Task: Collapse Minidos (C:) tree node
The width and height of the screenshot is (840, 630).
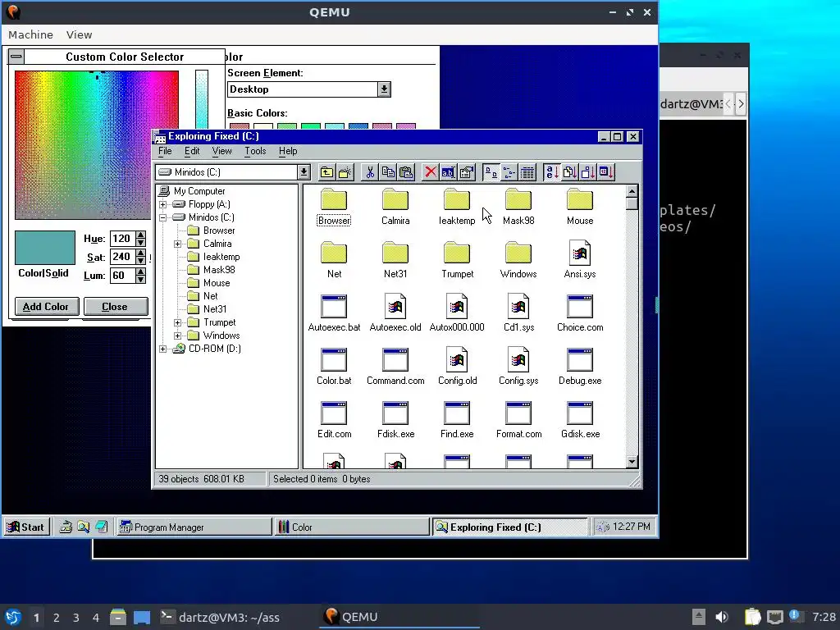Action: (163, 217)
